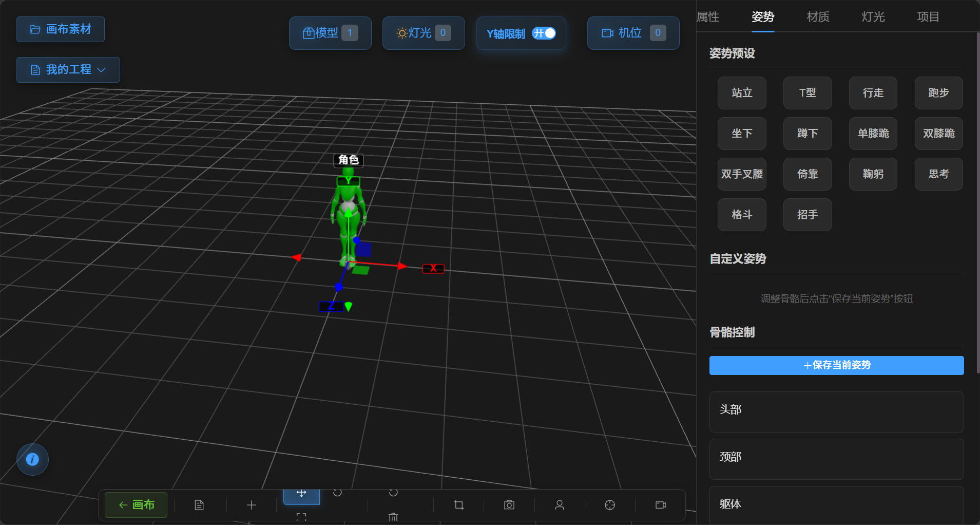Apply the 招手 pose preset
Image resolution: width=980 pixels, height=525 pixels.
tap(808, 215)
